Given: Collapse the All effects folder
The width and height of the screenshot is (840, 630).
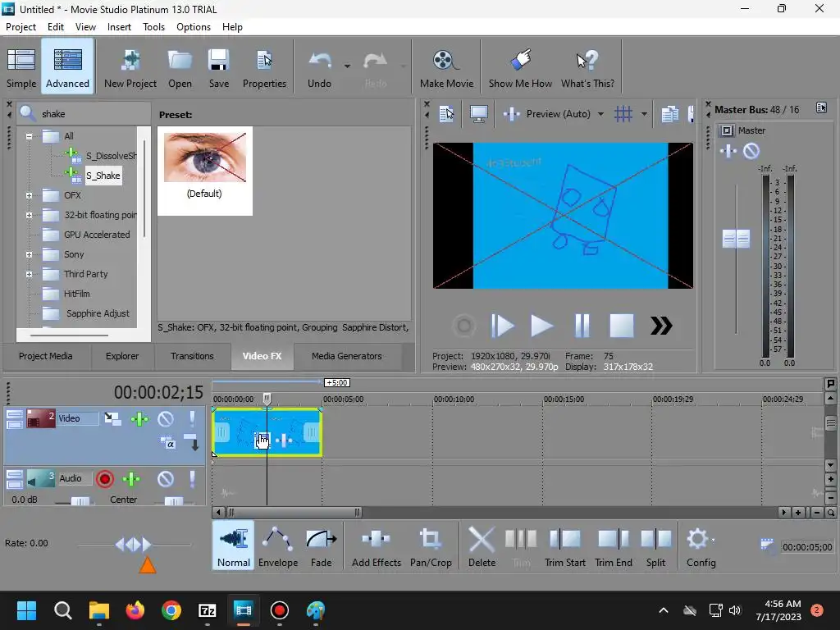Looking at the screenshot, I should [29, 136].
